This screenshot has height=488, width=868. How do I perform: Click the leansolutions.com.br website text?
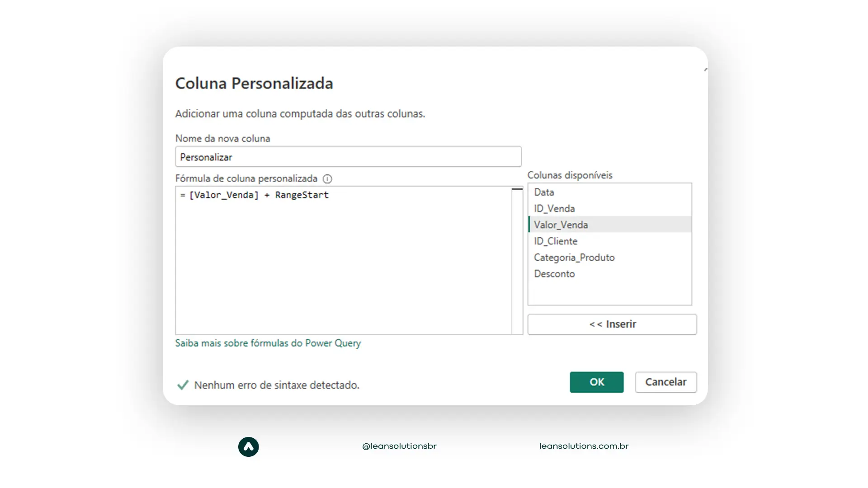[x=584, y=446]
